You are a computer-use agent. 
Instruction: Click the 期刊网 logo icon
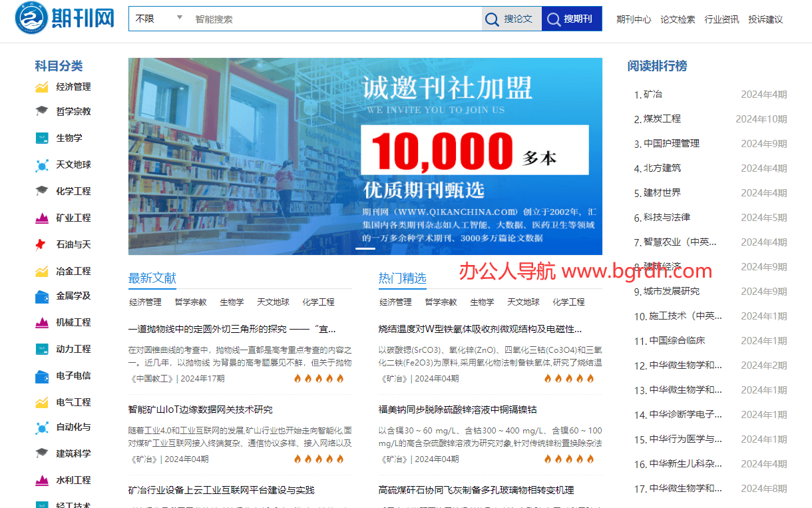(31, 19)
